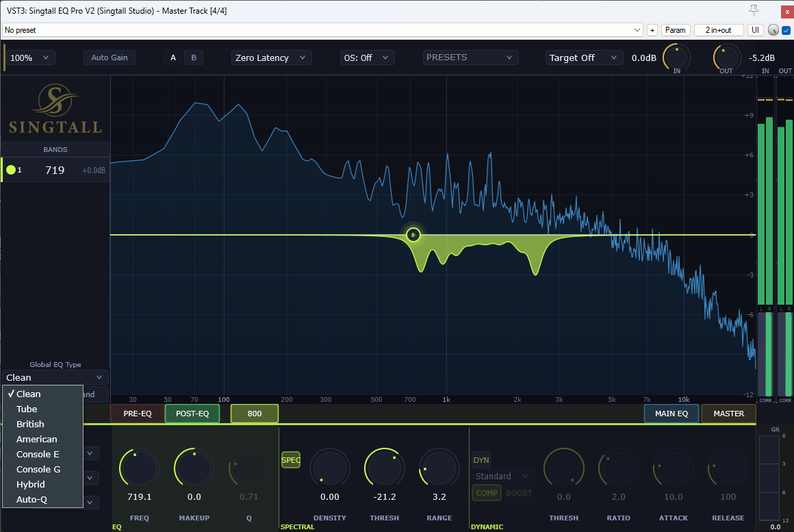This screenshot has width=794, height=532.
Task: Click the PRE-EQ button
Action: coord(138,414)
